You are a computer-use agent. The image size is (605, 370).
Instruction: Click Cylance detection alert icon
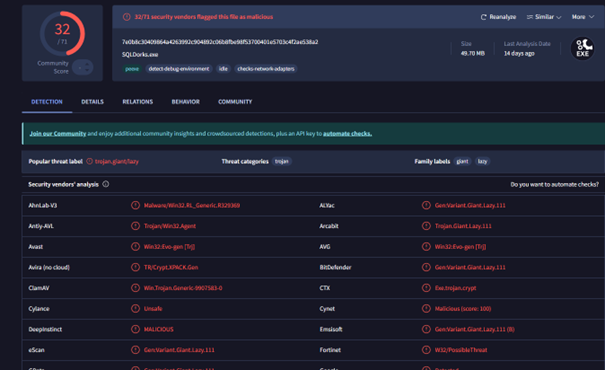pyautogui.click(x=135, y=308)
